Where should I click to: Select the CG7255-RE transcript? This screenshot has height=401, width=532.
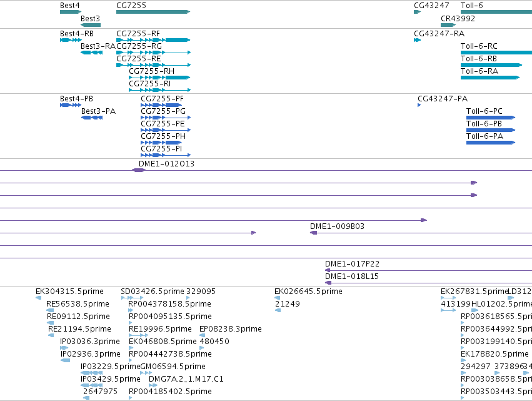tap(153, 65)
